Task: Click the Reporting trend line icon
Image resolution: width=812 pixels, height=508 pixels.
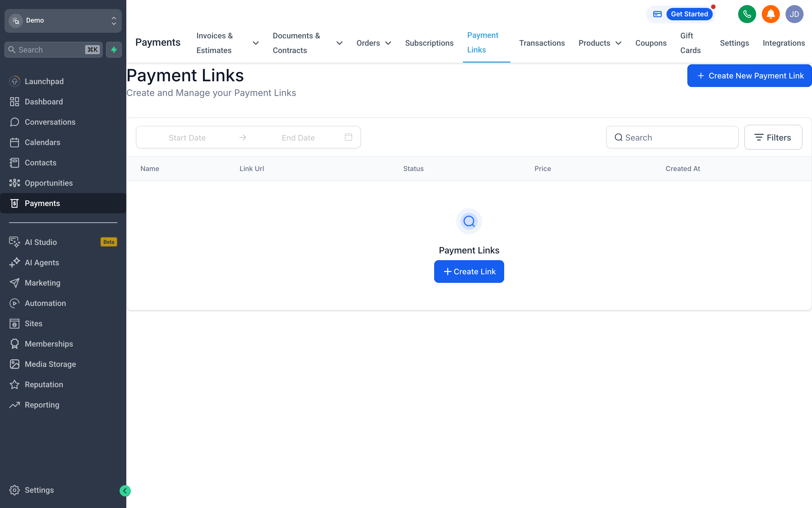Action: (x=14, y=405)
